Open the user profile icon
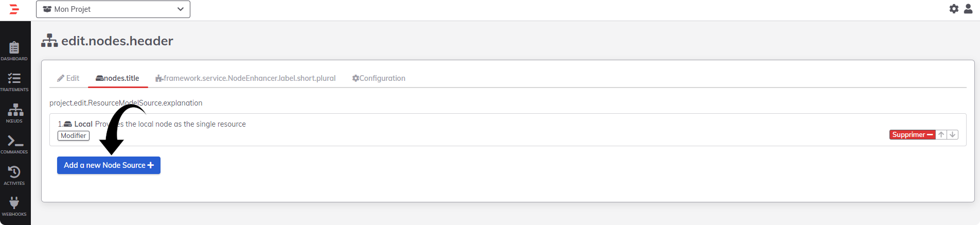This screenshot has width=980, height=225. [x=968, y=9]
